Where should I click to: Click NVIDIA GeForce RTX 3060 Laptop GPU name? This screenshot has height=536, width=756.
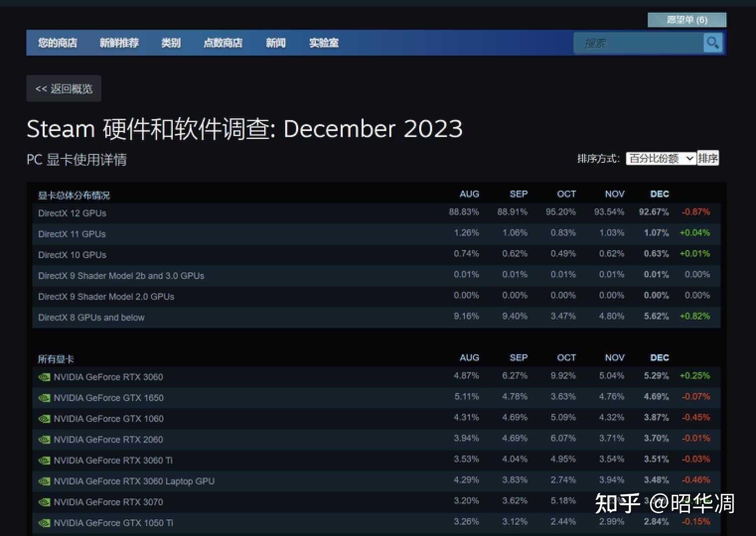click(134, 481)
